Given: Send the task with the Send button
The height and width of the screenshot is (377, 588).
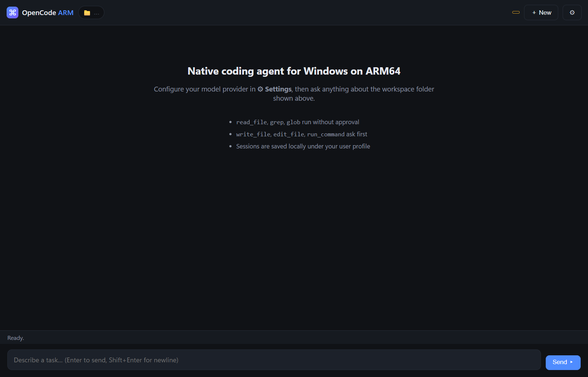Looking at the screenshot, I should point(563,362).
